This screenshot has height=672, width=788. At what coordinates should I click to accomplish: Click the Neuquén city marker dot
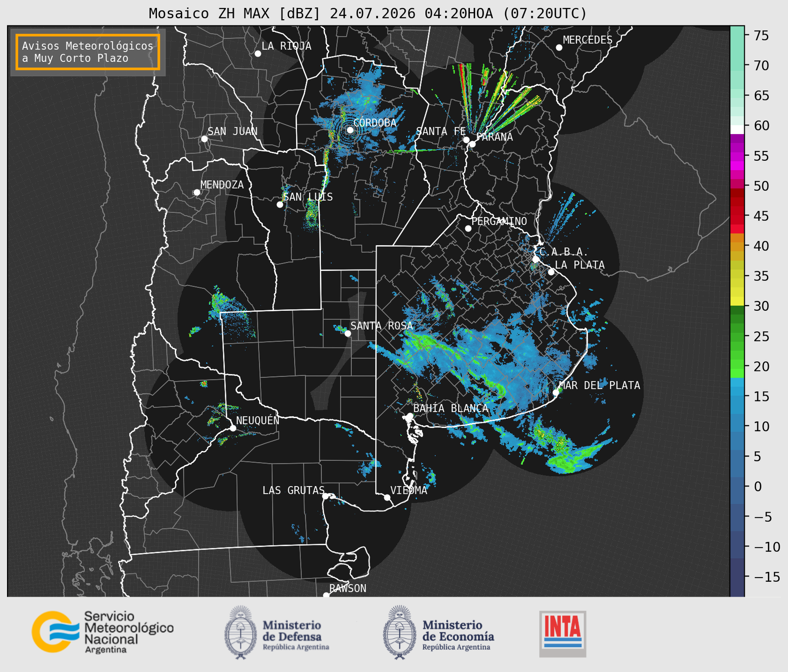pyautogui.click(x=233, y=428)
